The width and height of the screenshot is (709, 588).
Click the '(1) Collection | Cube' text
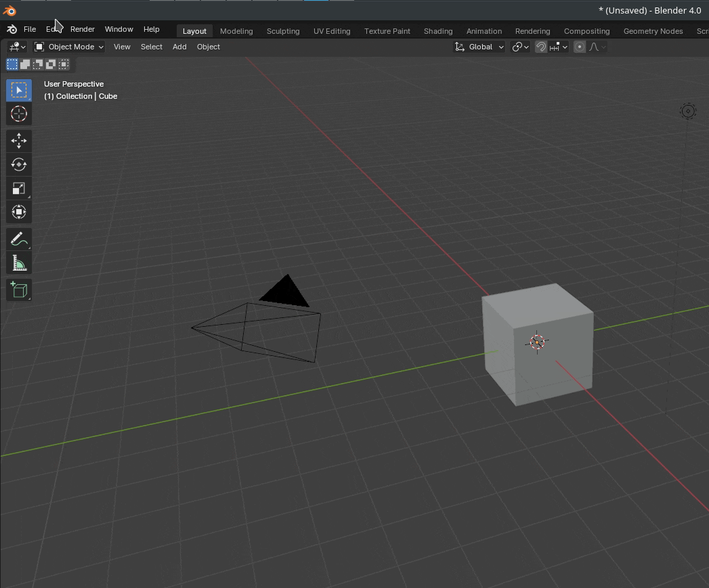[x=81, y=96]
